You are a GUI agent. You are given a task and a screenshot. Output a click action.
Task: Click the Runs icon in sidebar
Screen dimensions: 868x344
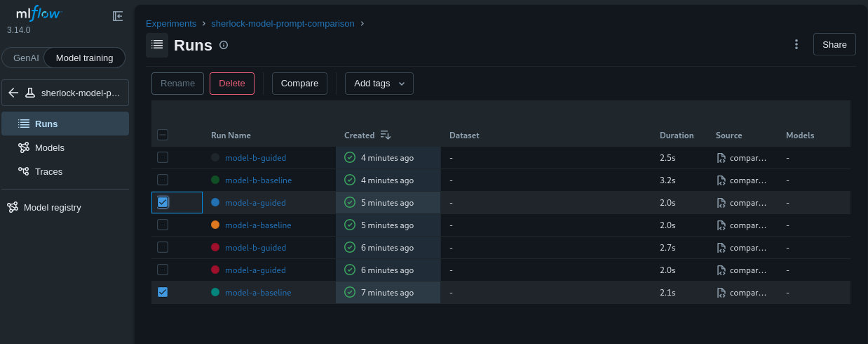(x=24, y=124)
